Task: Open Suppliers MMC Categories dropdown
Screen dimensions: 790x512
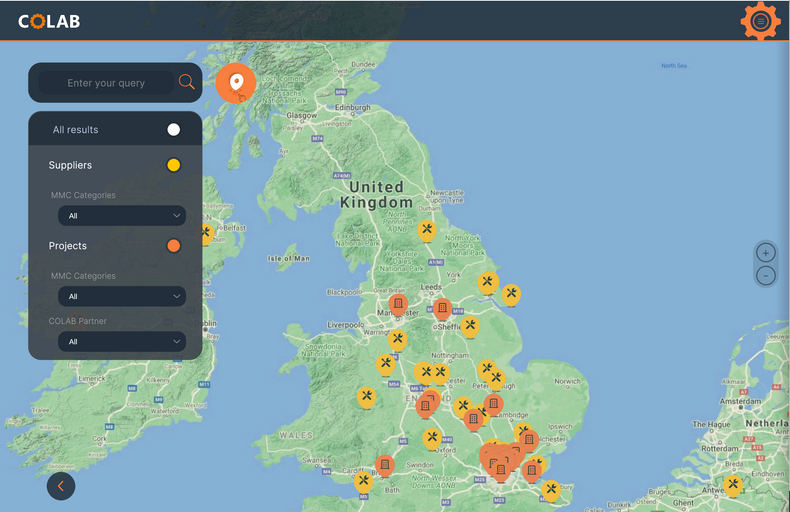Action: [121, 215]
